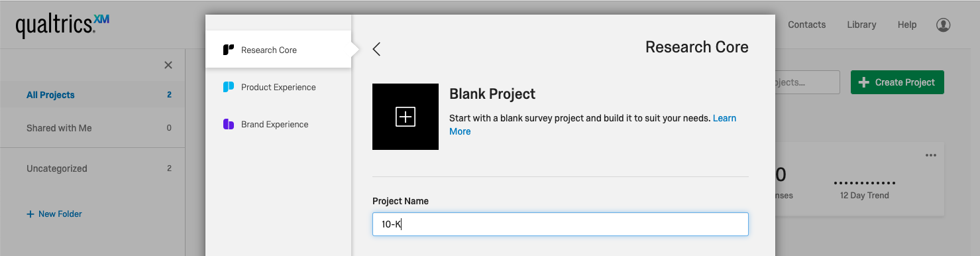Close the folders sidebar with X
Viewport: 980px width, 256px height.
point(168,65)
